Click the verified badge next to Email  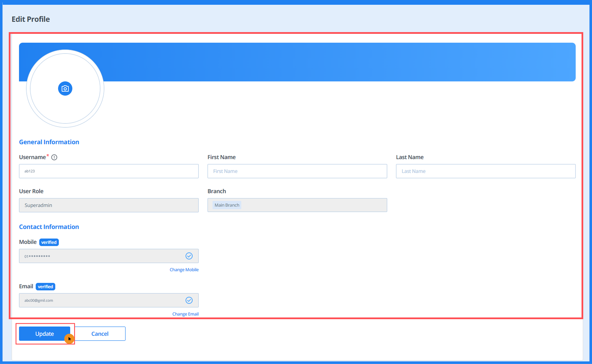click(x=45, y=287)
